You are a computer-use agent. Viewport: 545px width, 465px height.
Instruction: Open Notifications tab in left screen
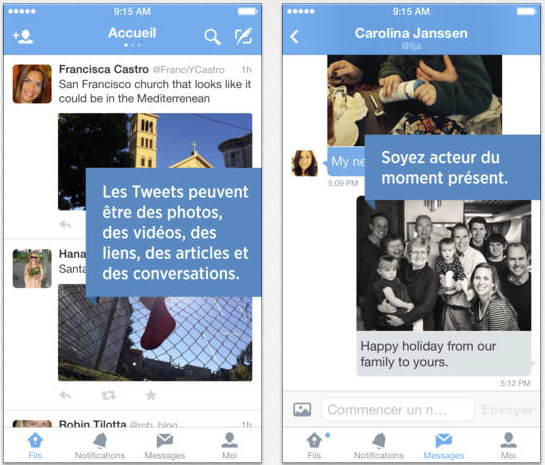click(100, 446)
